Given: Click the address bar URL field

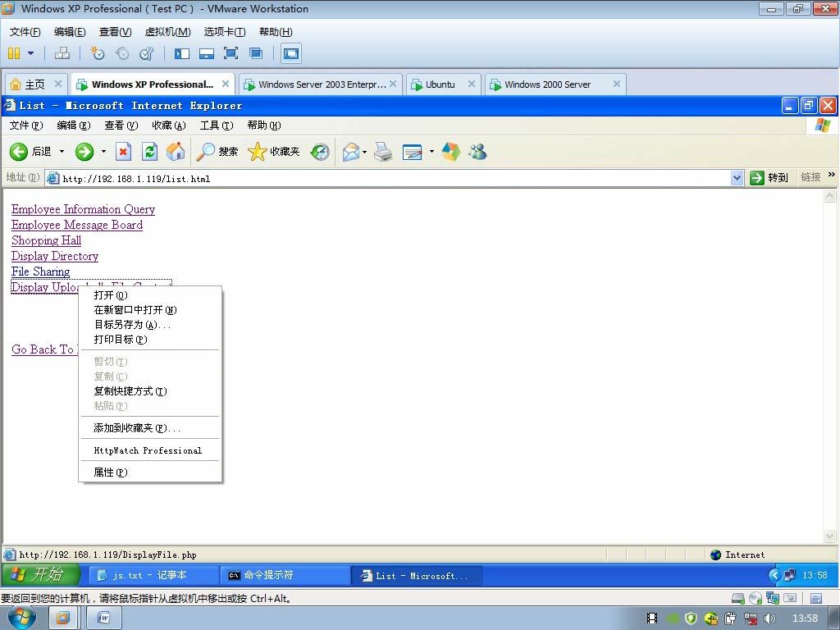Looking at the screenshot, I should coord(394,178).
